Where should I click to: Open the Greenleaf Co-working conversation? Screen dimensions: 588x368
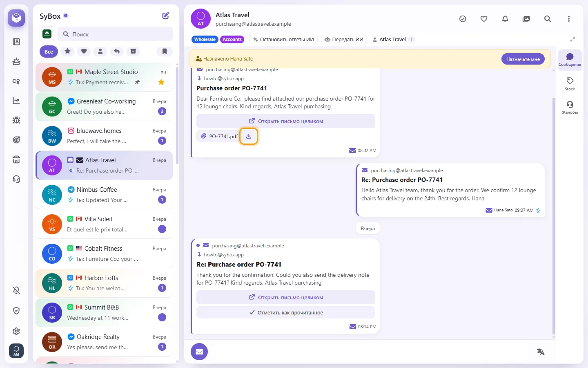104,106
